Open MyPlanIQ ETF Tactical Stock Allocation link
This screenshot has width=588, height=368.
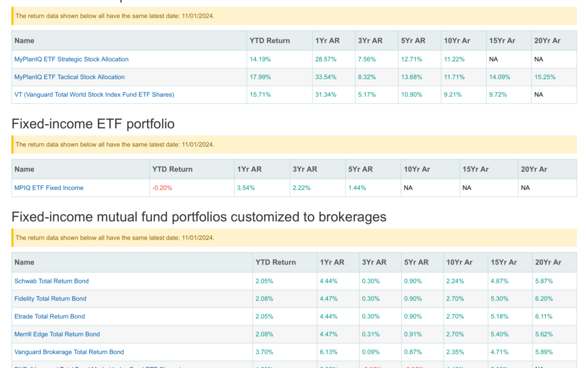(x=69, y=77)
